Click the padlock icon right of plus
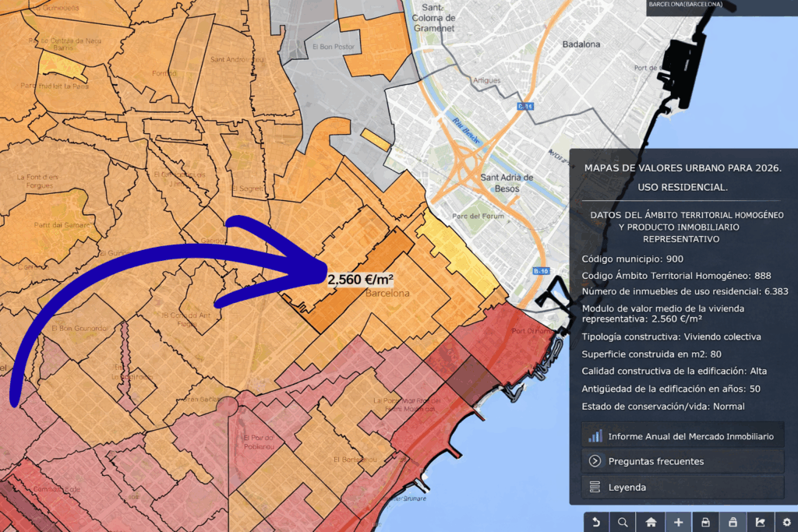798x532 pixels. click(705, 522)
